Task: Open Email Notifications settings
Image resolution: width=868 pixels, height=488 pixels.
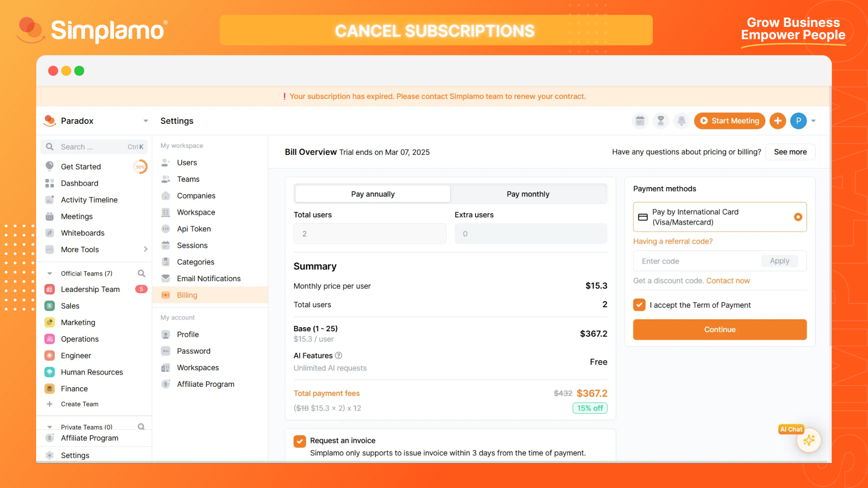Action: pyautogui.click(x=208, y=278)
